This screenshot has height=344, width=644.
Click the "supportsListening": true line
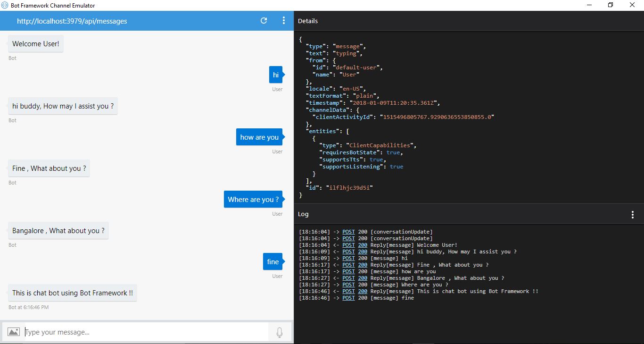[x=361, y=167]
